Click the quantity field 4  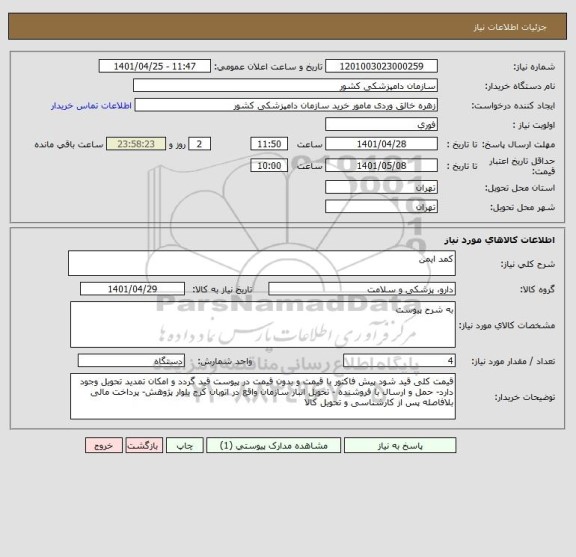click(x=399, y=361)
